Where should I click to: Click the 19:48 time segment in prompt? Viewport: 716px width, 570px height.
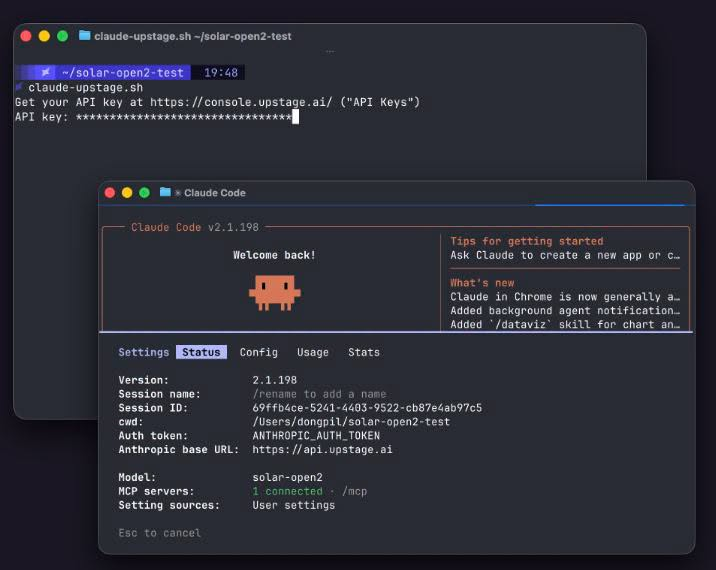[x=221, y=72]
